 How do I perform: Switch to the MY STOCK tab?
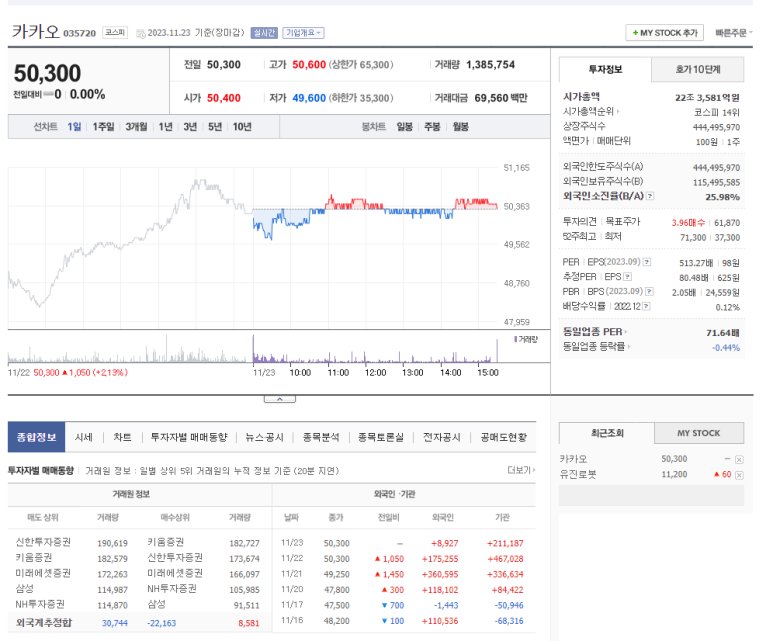[699, 433]
